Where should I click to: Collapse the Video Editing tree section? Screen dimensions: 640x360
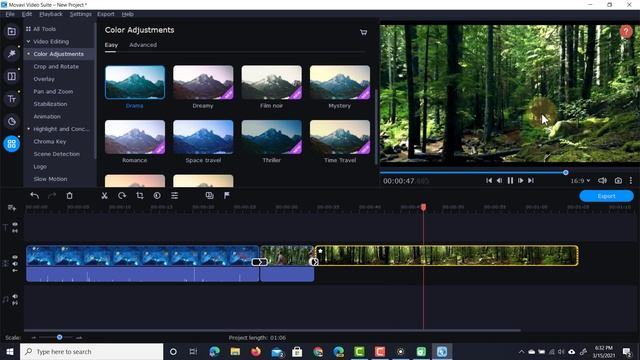[x=28, y=41]
